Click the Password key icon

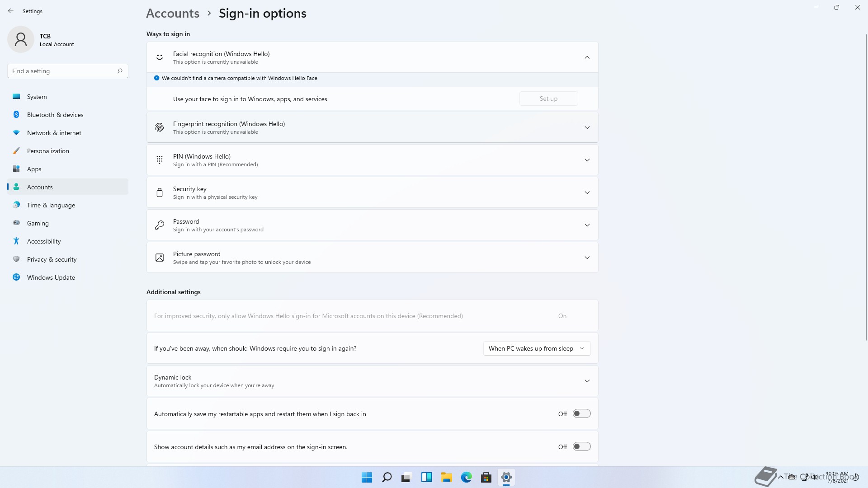pos(160,225)
